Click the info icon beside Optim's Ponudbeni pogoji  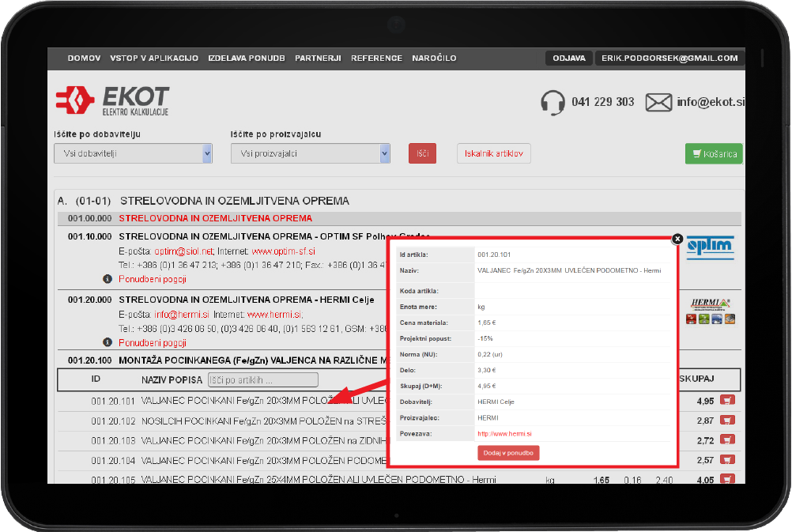tap(107, 279)
